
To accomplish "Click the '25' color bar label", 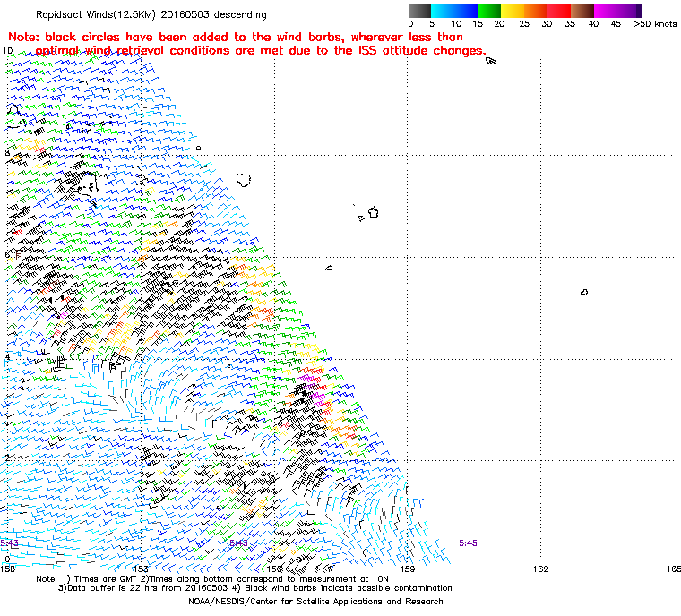I will pos(524,24).
